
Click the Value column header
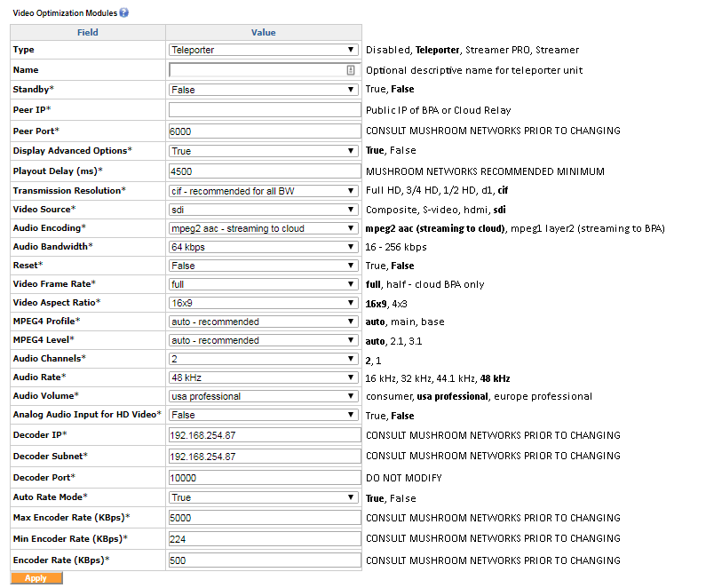(x=264, y=32)
